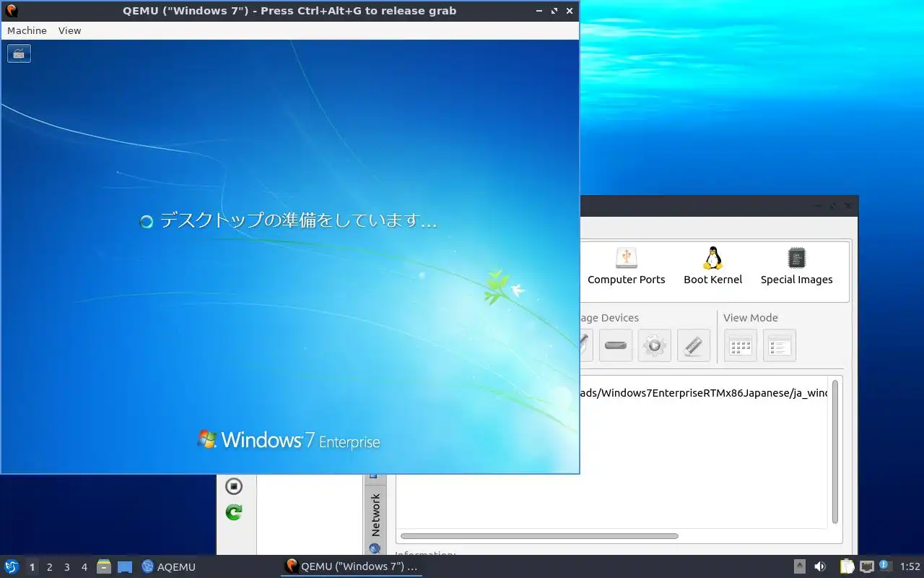Activate QEMU Windows 7 taskbar entry
The image size is (924, 578).
[x=352, y=566]
